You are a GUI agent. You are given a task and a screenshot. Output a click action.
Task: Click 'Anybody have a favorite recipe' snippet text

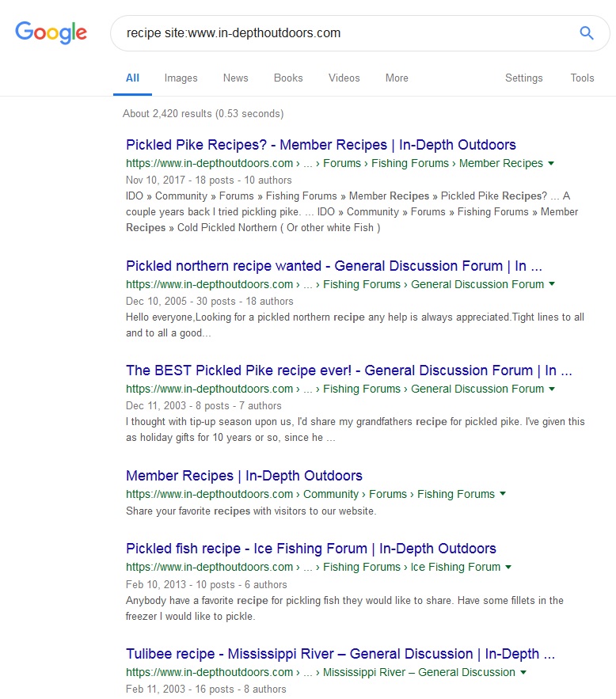pos(344,609)
